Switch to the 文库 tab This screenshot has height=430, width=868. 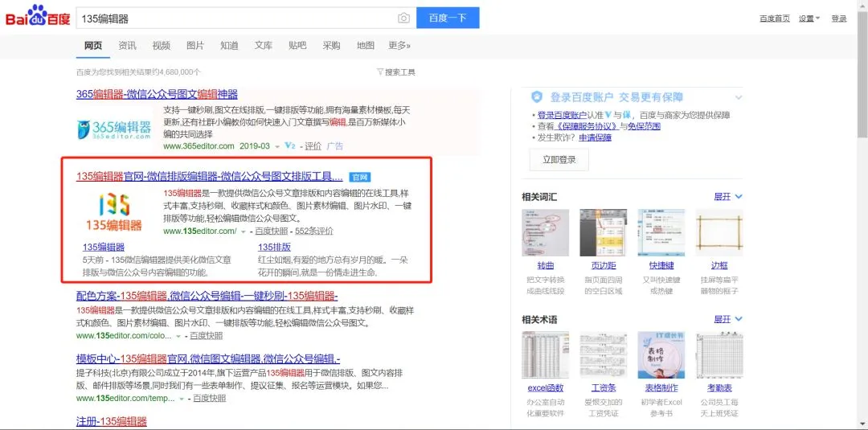264,46
